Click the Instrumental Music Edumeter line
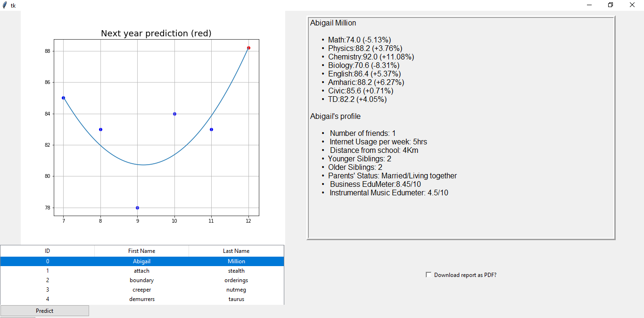644x318 pixels. click(x=389, y=193)
